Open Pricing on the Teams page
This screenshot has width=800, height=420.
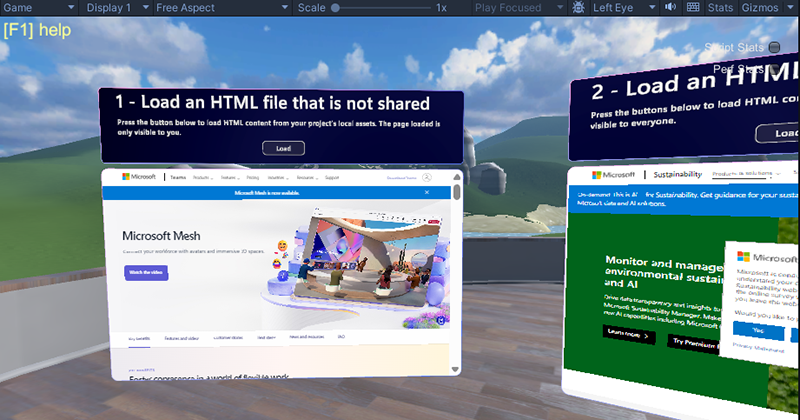253,178
